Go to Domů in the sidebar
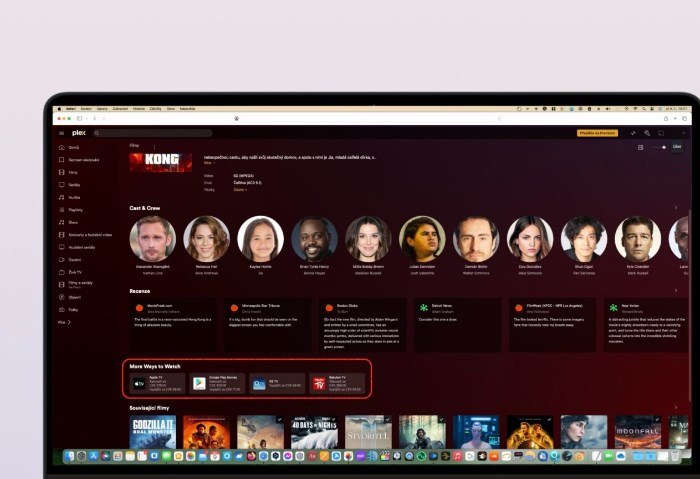This screenshot has width=700, height=479. 73,147
